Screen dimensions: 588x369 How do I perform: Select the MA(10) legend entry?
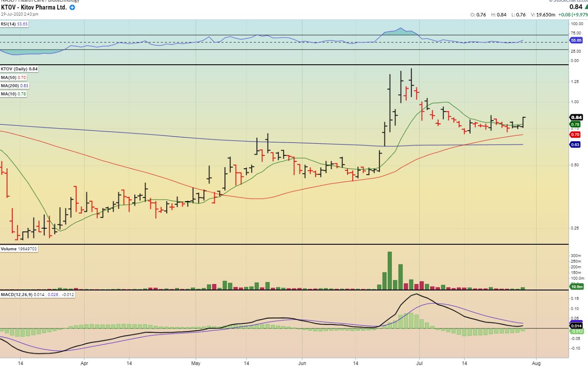[x=14, y=94]
